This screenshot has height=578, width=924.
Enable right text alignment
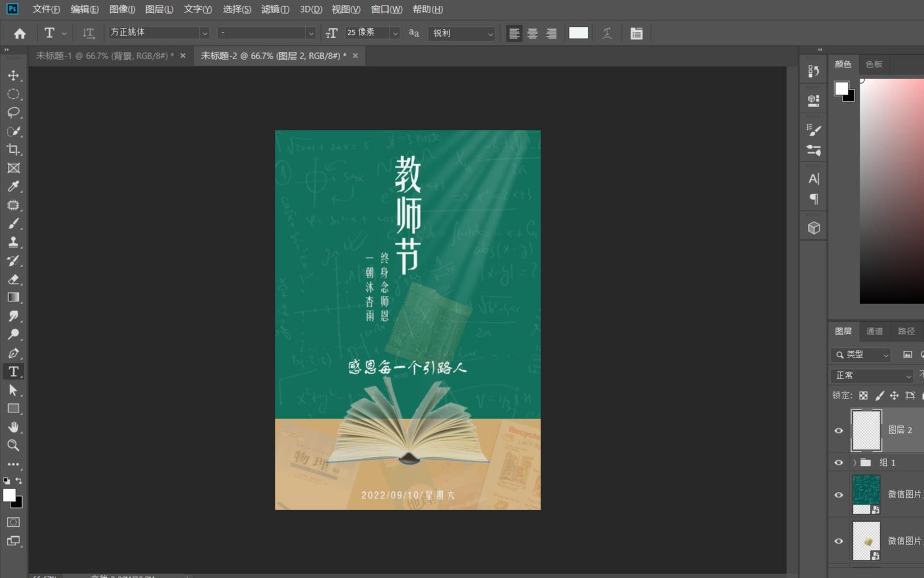point(551,33)
